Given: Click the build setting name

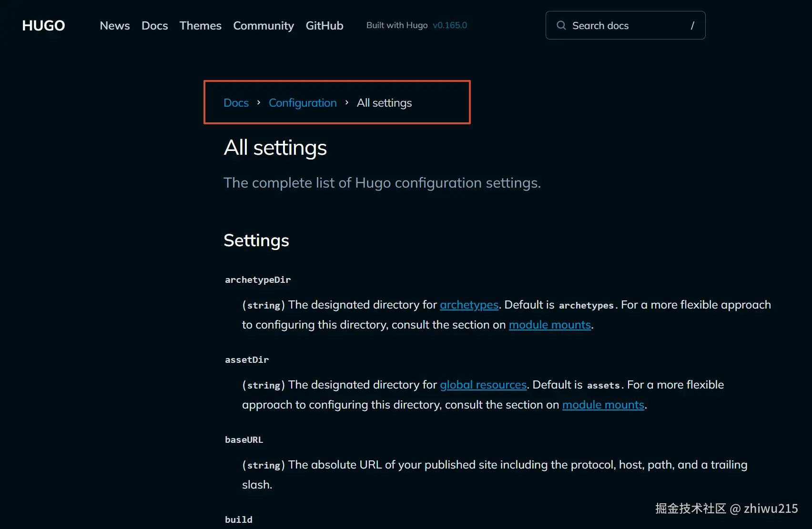Looking at the screenshot, I should [239, 520].
